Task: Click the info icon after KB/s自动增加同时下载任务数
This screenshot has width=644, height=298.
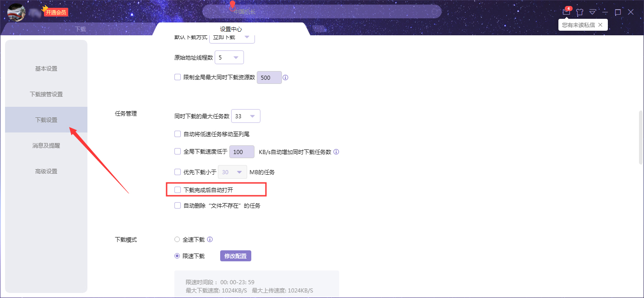Action: click(336, 152)
